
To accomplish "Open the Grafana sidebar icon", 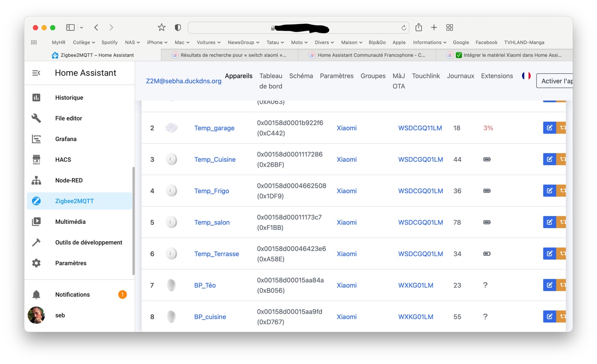I will tap(36, 139).
